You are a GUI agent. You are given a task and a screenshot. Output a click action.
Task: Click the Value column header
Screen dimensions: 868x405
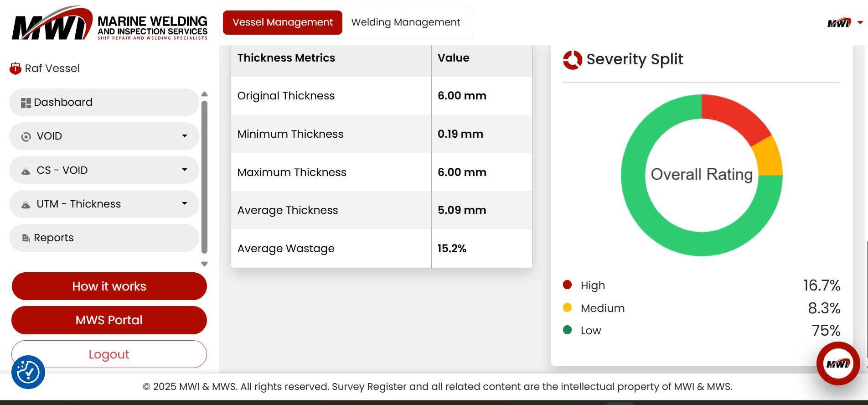pyautogui.click(x=454, y=58)
